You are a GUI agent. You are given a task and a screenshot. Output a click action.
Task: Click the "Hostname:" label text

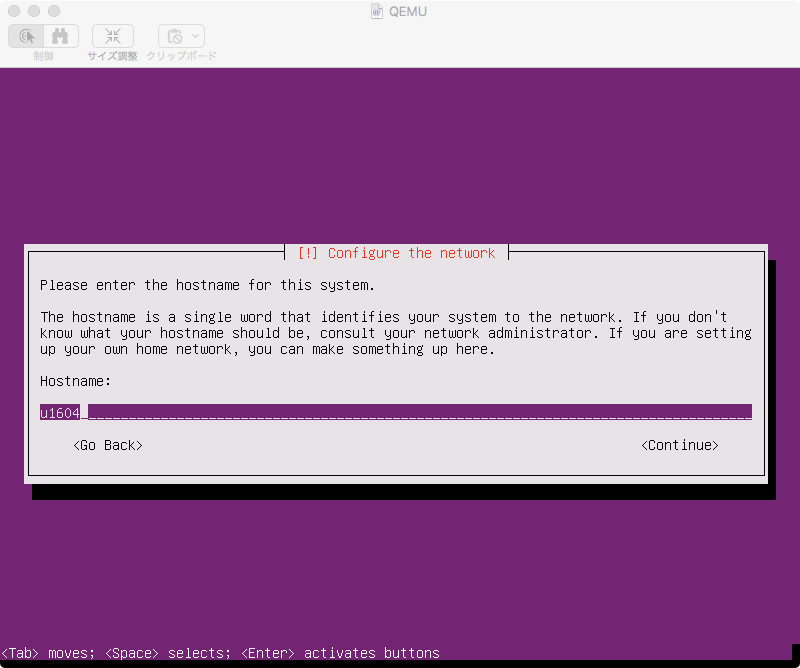tap(76, 381)
